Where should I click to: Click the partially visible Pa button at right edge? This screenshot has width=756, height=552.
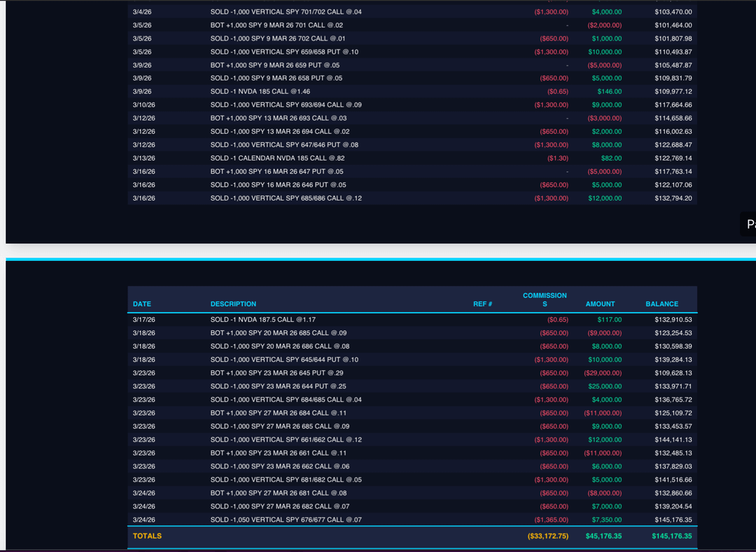(749, 224)
